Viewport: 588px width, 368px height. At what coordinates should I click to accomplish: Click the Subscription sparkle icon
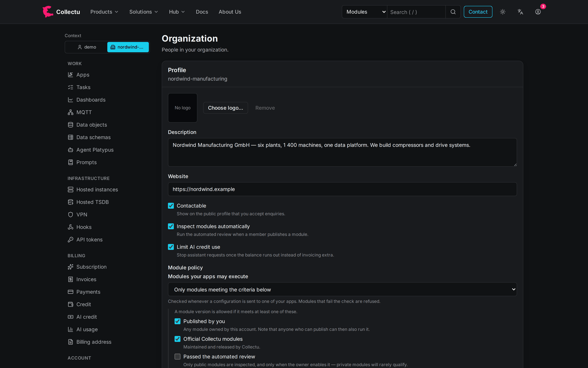71,267
